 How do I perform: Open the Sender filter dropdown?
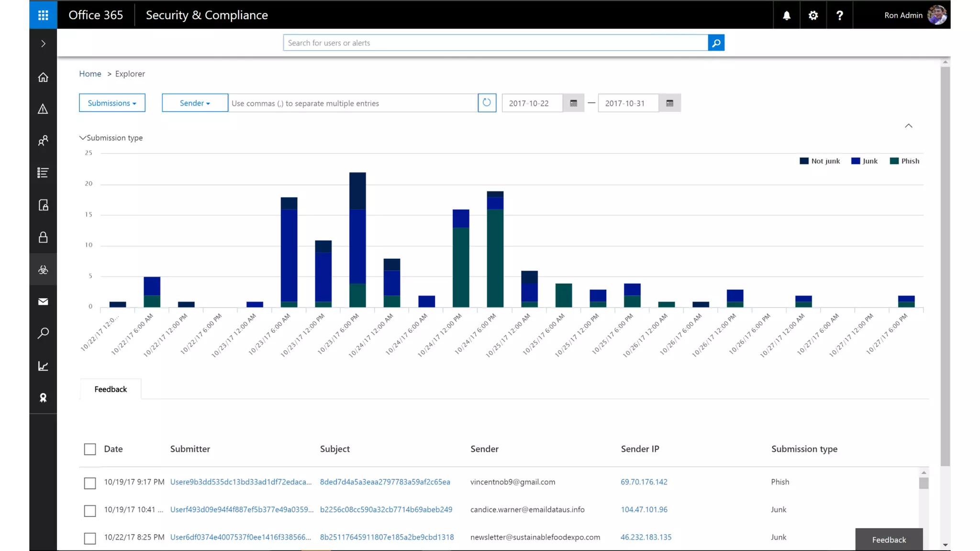click(x=195, y=103)
